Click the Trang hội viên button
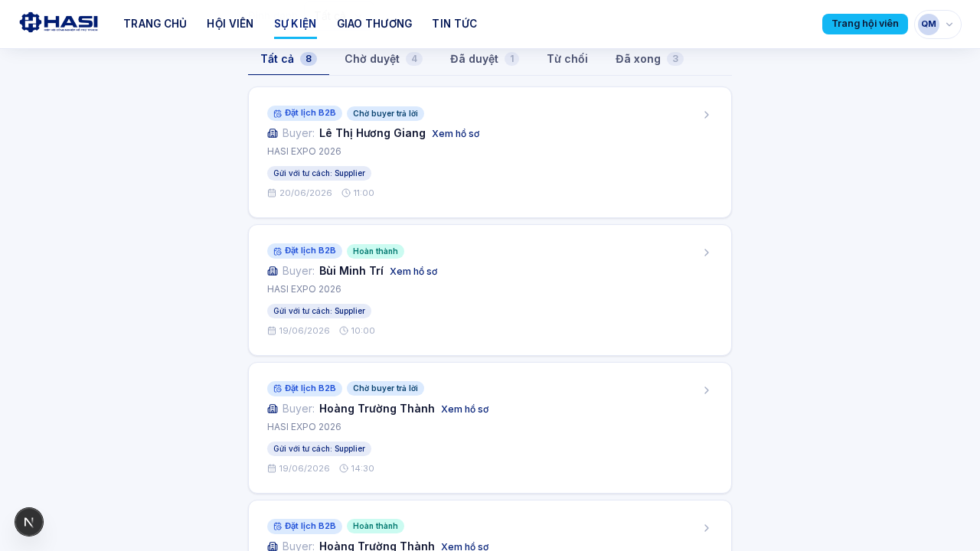 coord(865,24)
